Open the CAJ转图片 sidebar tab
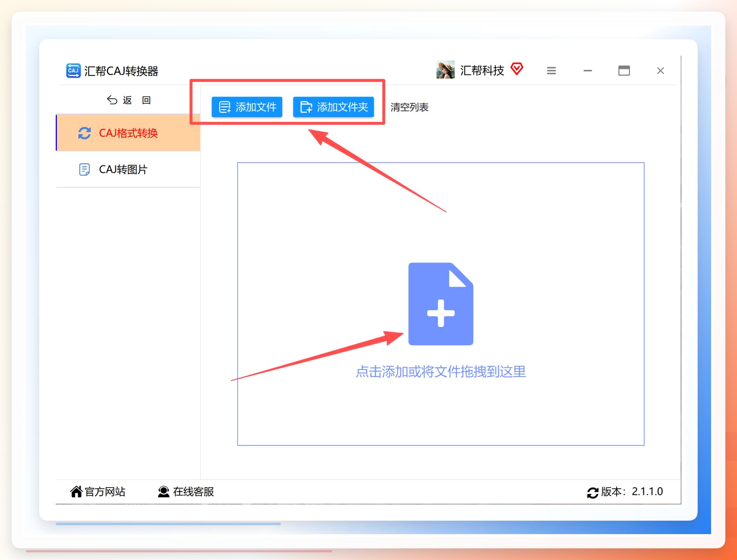Image resolution: width=737 pixels, height=560 pixels. [x=128, y=169]
